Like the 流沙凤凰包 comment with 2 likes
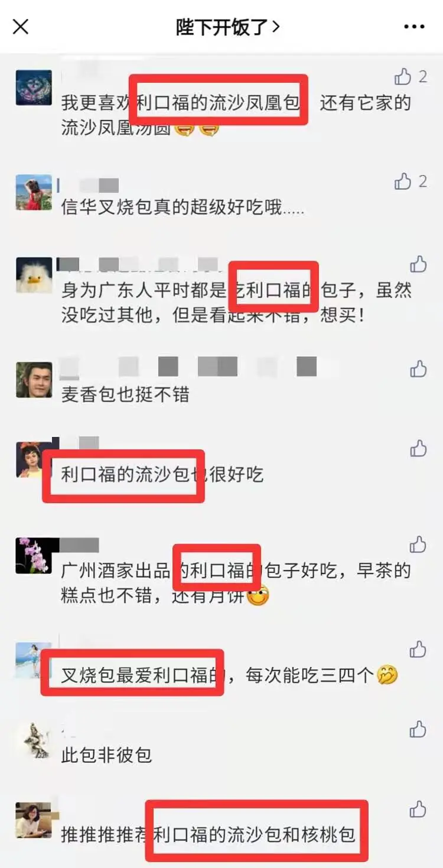Screen dimensions: 443x868 [403, 76]
